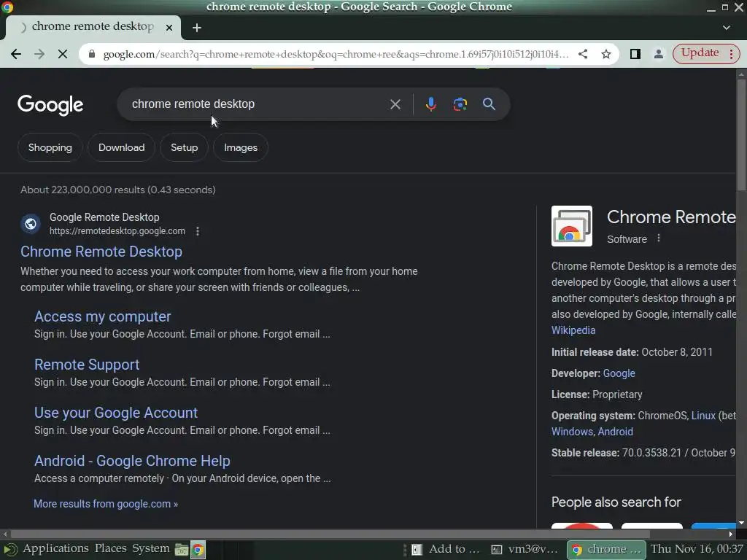Open the Use your Google Account link
Screen dimensions: 747x560
pos(116,413)
